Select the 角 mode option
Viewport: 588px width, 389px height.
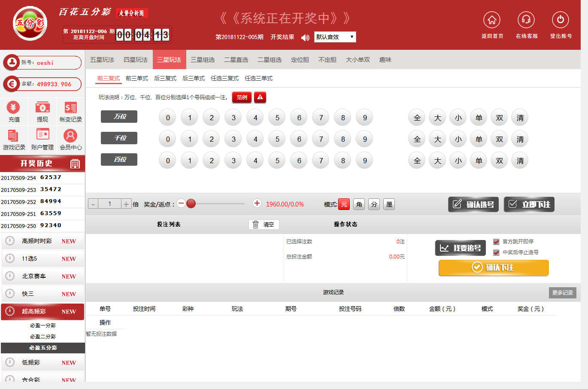(359, 204)
